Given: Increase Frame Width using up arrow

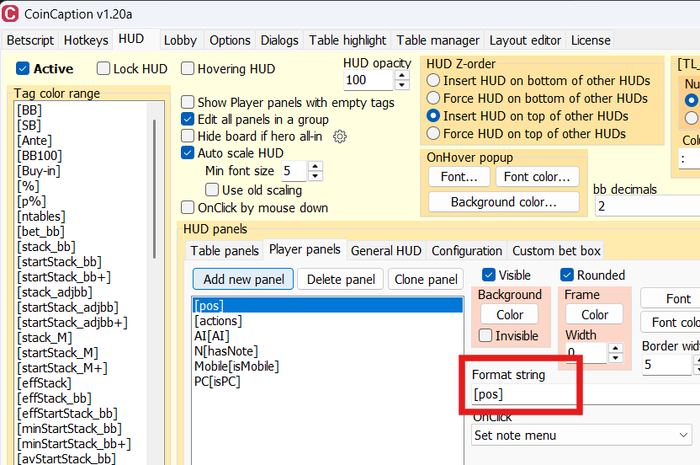Looking at the screenshot, I should coord(616,348).
